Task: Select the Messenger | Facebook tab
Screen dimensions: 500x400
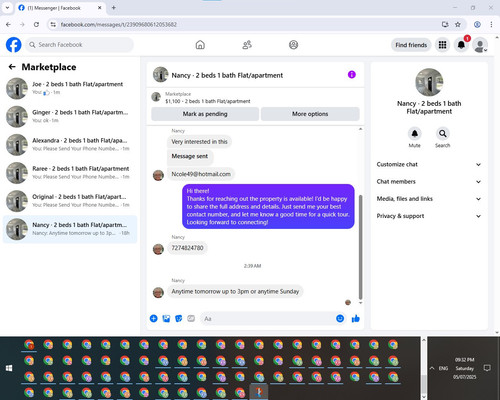Action: click(60, 8)
